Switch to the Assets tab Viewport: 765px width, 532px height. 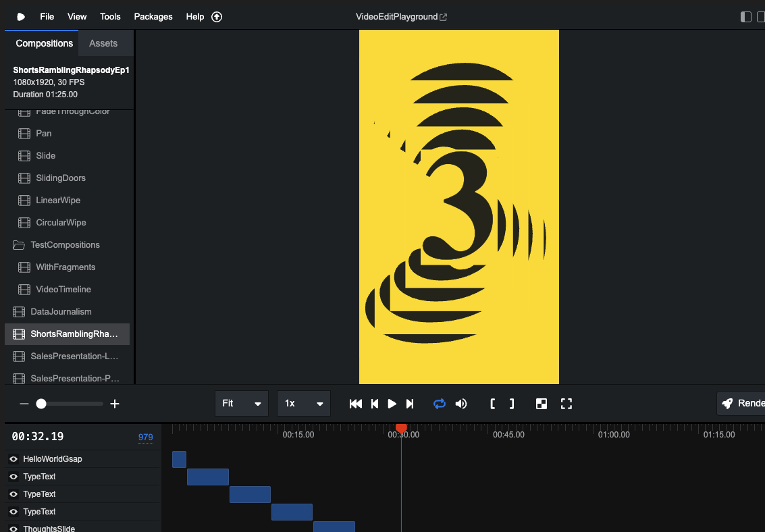[103, 43]
